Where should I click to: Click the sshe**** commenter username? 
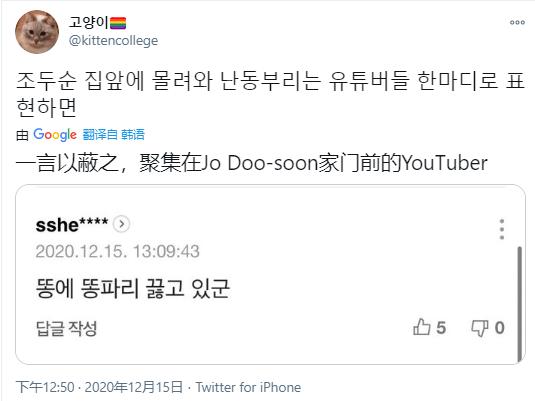tap(72, 225)
